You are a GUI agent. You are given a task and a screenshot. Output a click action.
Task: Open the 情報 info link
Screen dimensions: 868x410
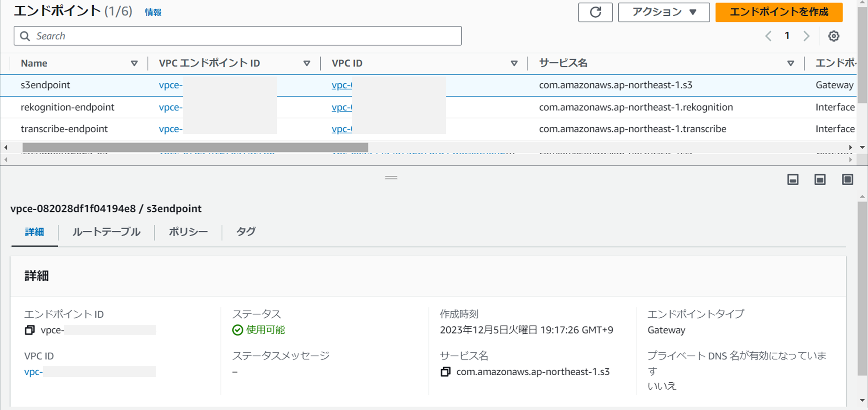click(153, 13)
